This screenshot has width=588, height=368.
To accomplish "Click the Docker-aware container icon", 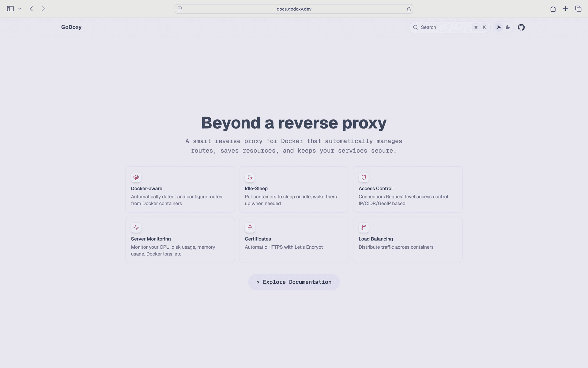I will tap(136, 177).
